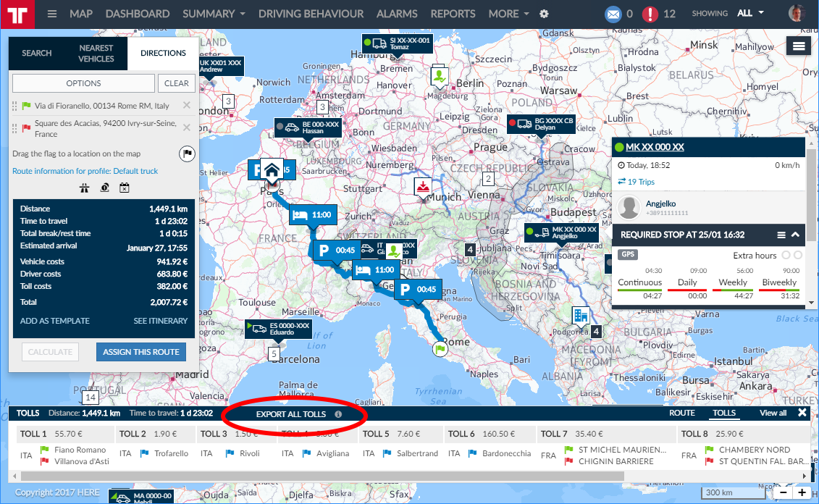Open the More dropdown in the navbar
Screen dimensions: 819x504
[508, 14]
